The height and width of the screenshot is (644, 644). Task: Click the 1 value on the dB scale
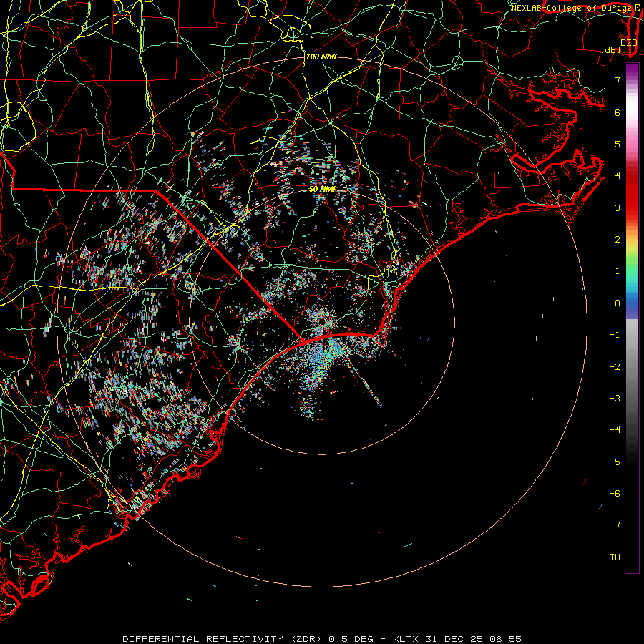618,271
